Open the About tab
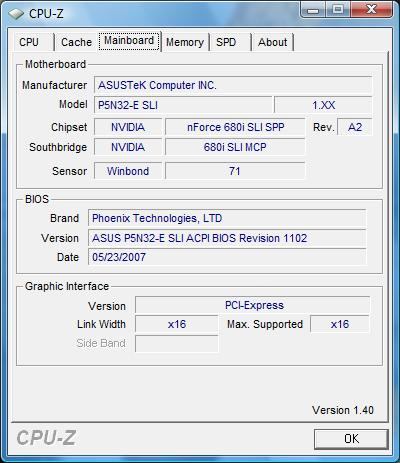The height and width of the screenshot is (463, 400). [272, 42]
